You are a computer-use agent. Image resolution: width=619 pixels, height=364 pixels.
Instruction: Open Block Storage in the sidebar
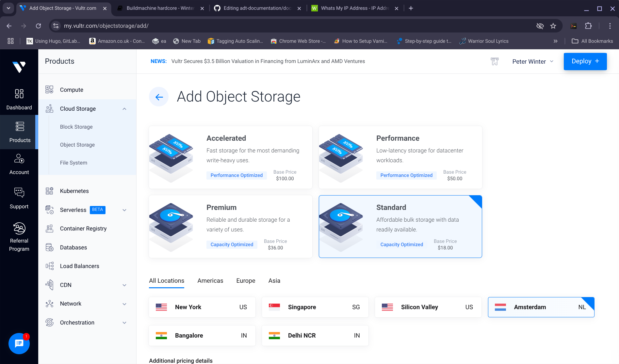tap(76, 127)
